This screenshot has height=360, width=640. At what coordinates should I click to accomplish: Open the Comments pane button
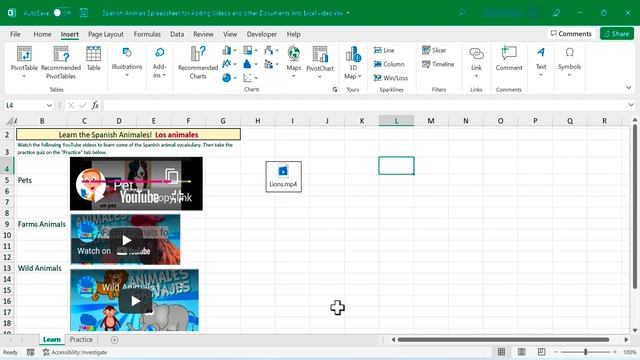(x=571, y=33)
